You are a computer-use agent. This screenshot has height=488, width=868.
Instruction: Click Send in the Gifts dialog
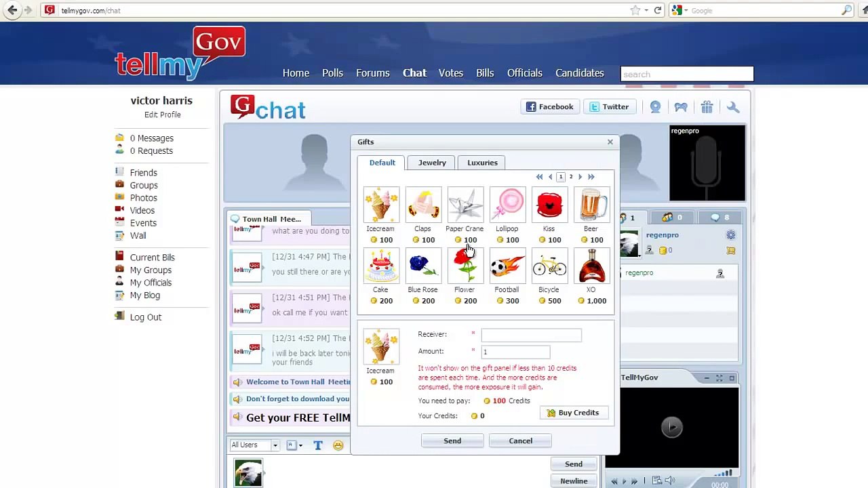click(x=452, y=441)
